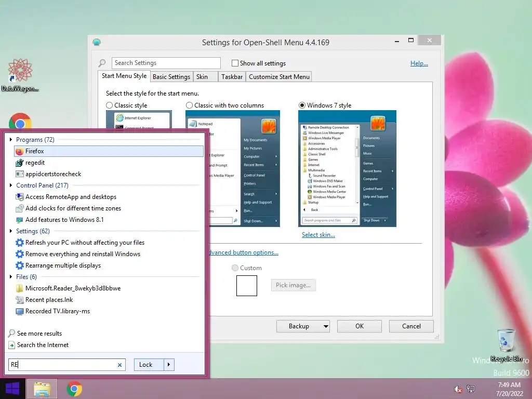Open the appidcertstorecheck program icon
Image resolution: width=532 pixels, height=399 pixels.
click(x=20, y=174)
